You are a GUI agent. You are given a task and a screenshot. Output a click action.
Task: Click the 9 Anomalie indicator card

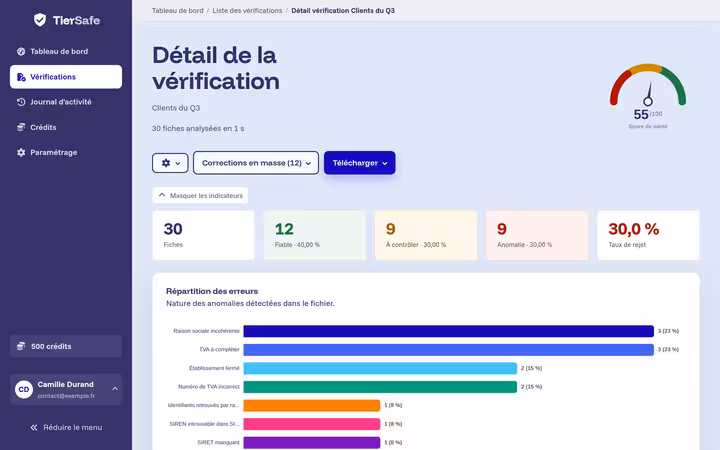coord(537,236)
